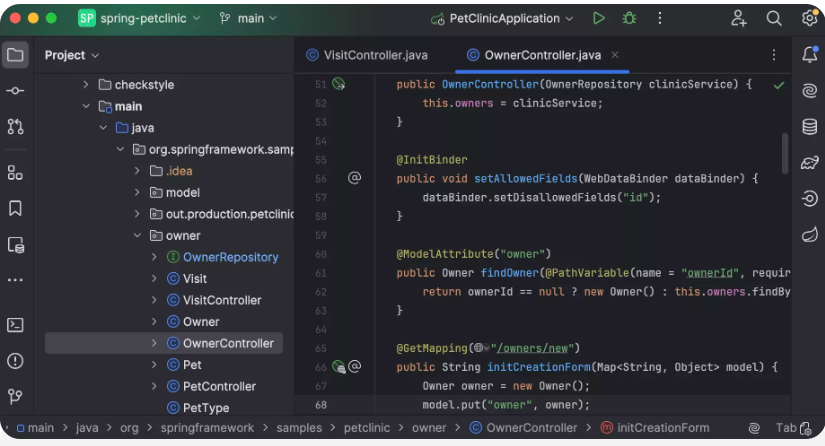The width and height of the screenshot is (825, 446).
Task: Click the @ gutter icon on line 66
Action: [355, 366]
